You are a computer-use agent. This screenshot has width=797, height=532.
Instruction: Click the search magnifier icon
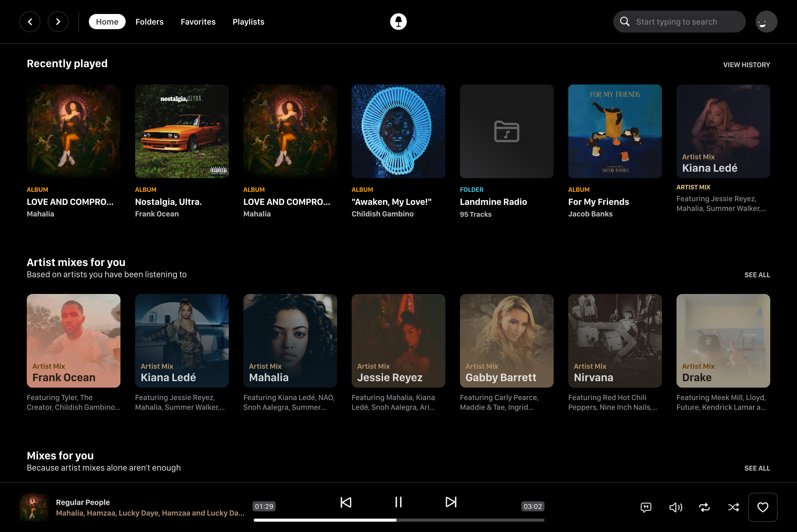click(625, 22)
